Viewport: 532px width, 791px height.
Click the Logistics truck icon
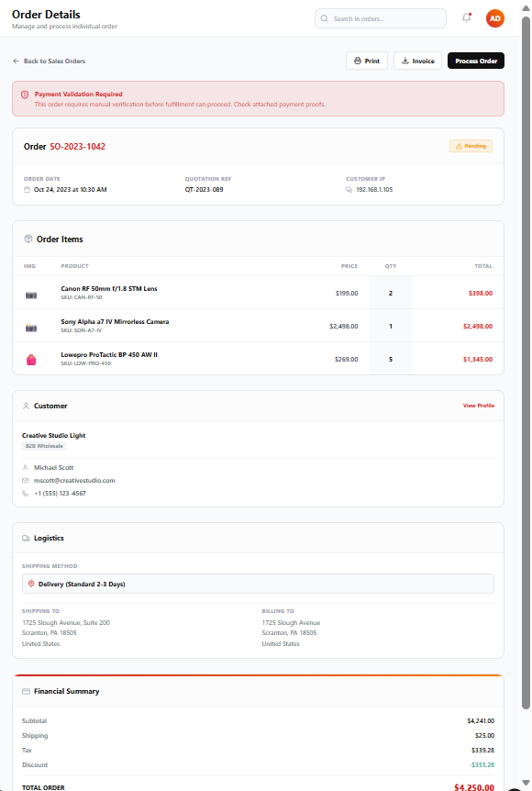[27, 539]
